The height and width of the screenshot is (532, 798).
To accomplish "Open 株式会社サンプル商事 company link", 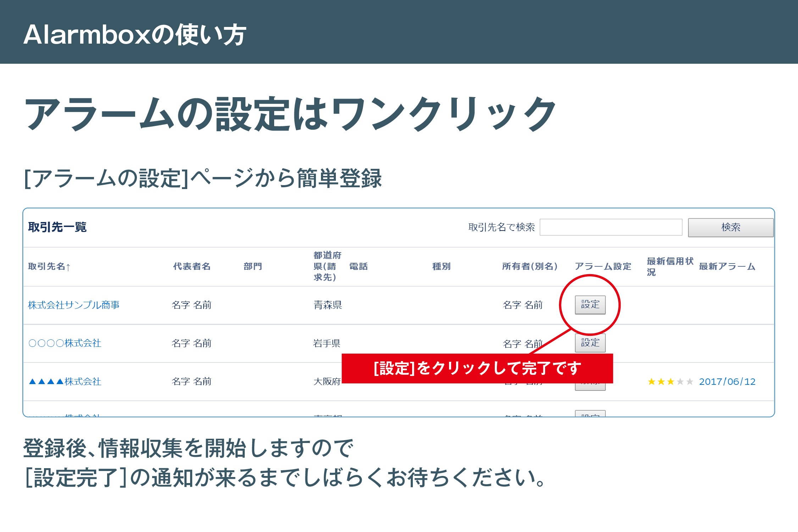I will pyautogui.click(x=74, y=305).
